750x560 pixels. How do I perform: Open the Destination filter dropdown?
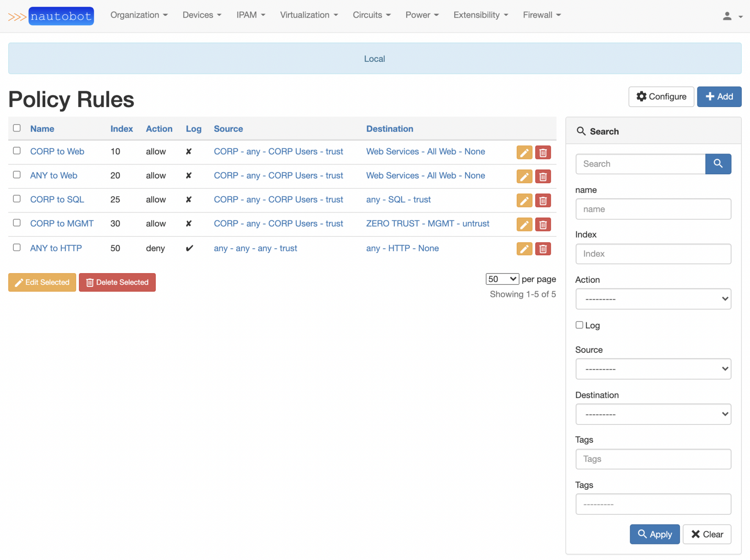(653, 414)
